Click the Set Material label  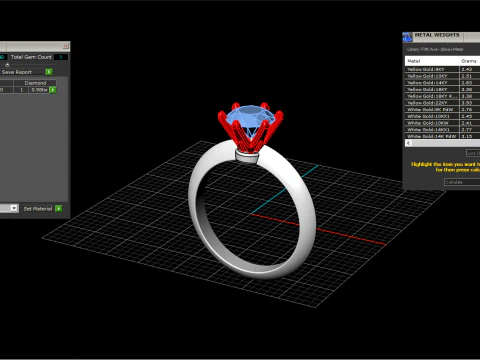(x=38, y=209)
